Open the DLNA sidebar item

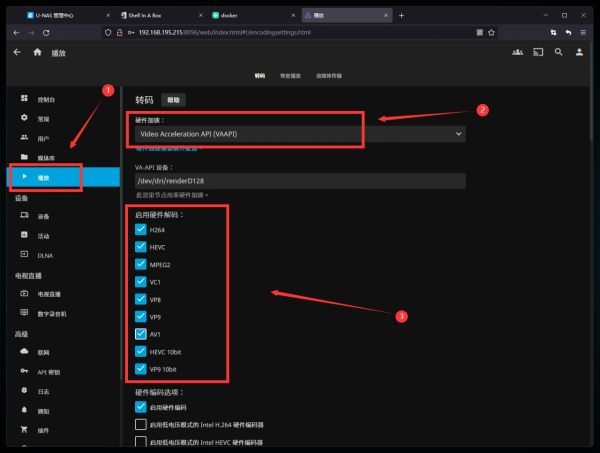point(45,255)
